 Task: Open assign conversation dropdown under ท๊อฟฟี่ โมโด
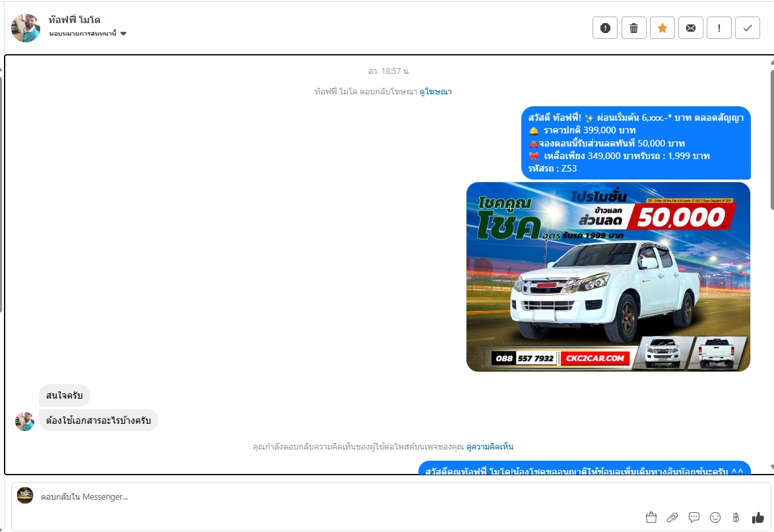[x=88, y=34]
